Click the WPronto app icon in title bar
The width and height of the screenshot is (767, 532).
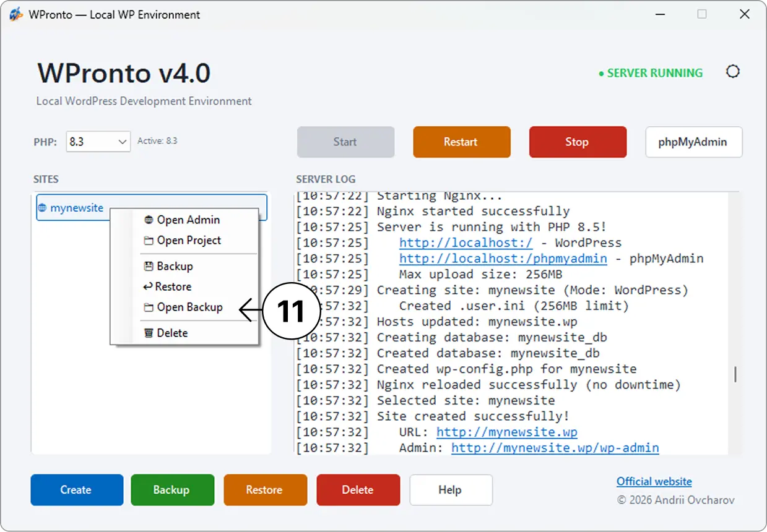click(16, 14)
